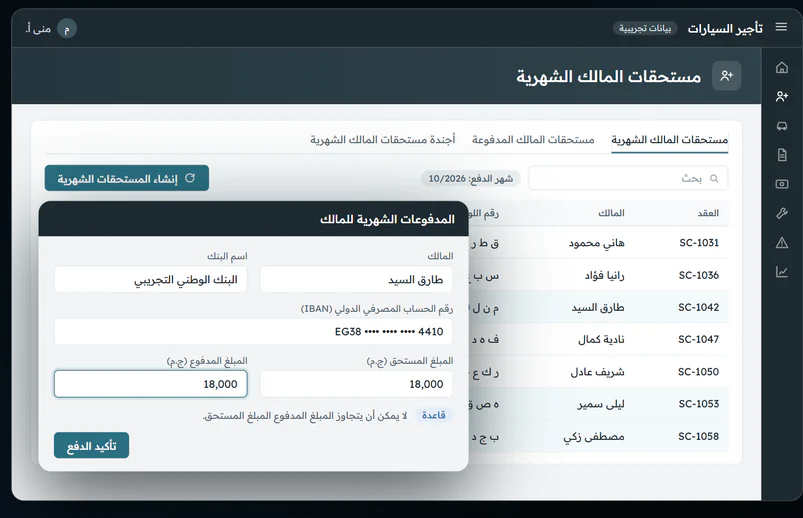Viewport: 803px width, 518px height.
Task: Click the اسم البنك field
Action: (151, 279)
